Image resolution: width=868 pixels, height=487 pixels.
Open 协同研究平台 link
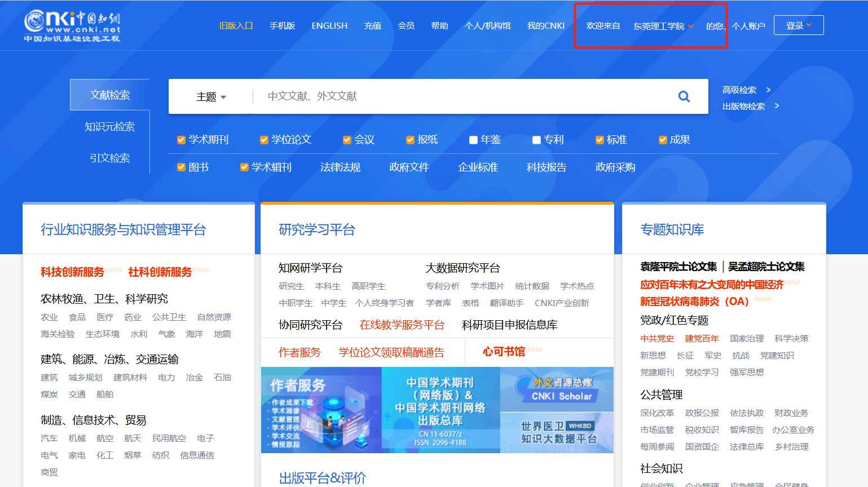click(x=310, y=325)
